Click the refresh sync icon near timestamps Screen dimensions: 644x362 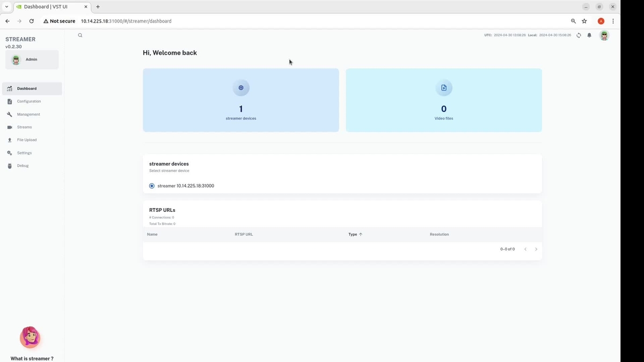tap(579, 35)
